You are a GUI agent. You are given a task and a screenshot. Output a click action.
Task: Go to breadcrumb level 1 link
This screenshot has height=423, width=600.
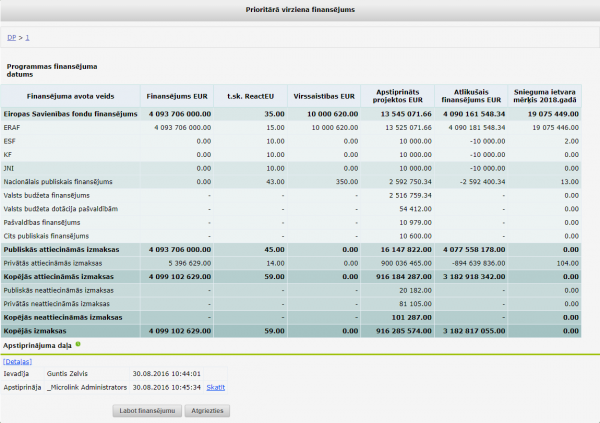(x=27, y=37)
